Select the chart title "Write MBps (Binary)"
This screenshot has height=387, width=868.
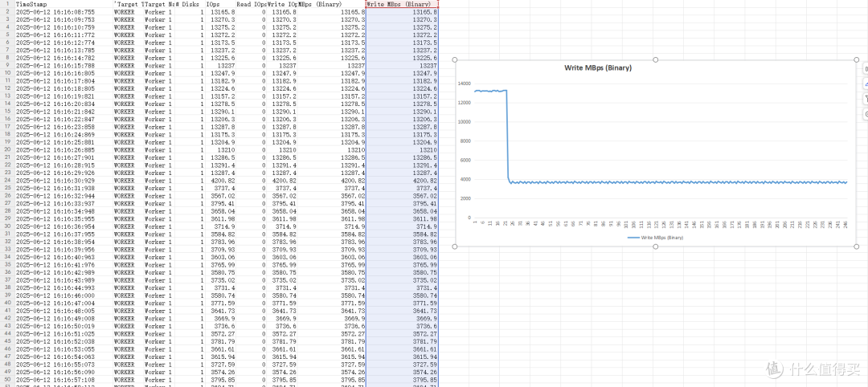598,68
